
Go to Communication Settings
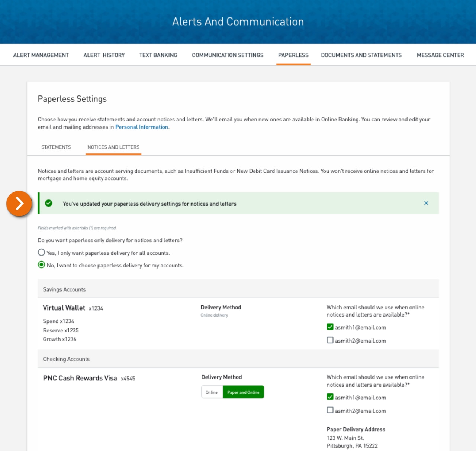tap(228, 55)
